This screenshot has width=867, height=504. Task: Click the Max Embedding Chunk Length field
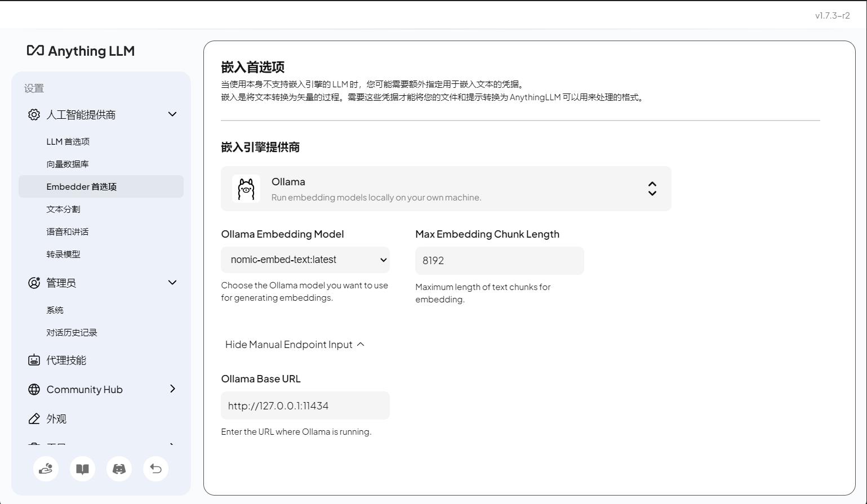coord(499,261)
